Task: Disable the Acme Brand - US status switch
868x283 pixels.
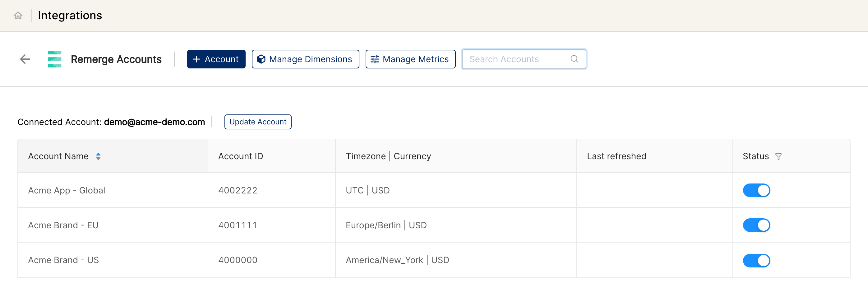Action: tap(756, 260)
